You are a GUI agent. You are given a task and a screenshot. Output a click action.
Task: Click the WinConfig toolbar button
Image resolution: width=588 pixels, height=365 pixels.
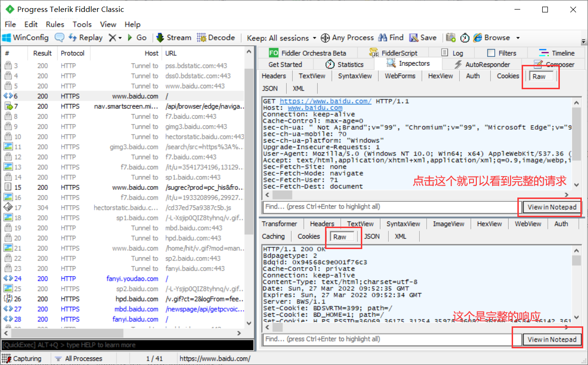(x=25, y=38)
